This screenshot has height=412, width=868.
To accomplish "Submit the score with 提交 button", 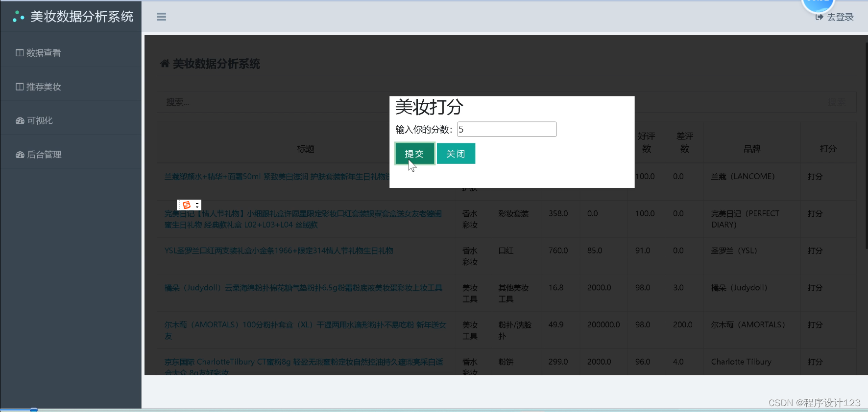I will point(414,154).
